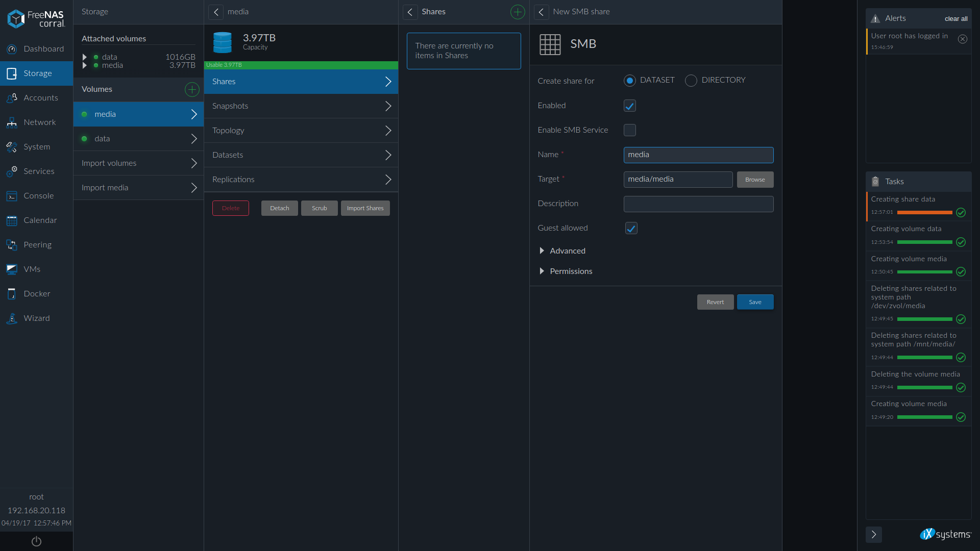Click the usable capacity progress bar
The height and width of the screenshot is (551, 980).
point(302,64)
